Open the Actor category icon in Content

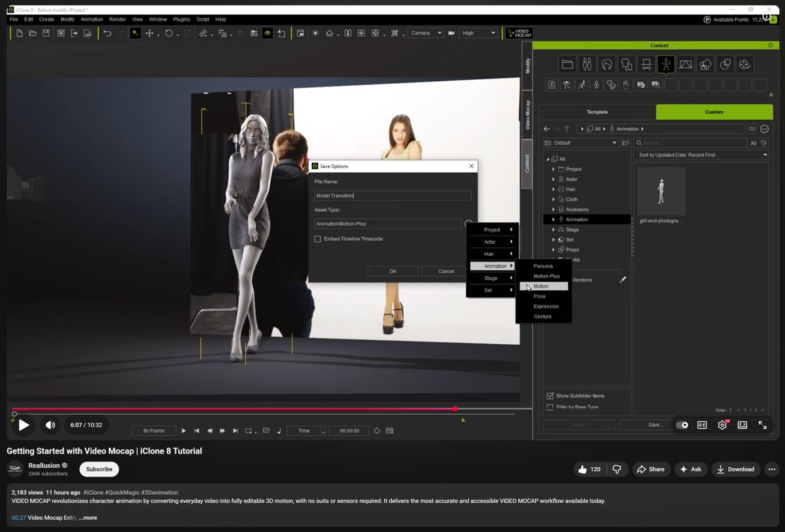(x=587, y=64)
